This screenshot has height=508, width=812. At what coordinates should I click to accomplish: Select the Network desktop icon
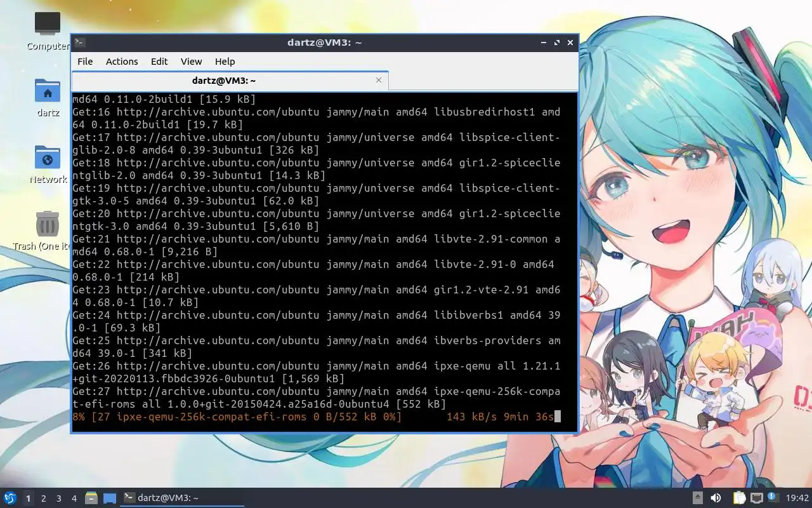coord(48,164)
